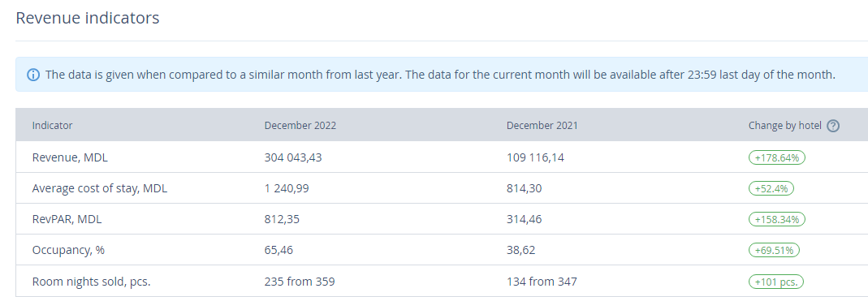Click the help icon beside Change by hotel
868x297 pixels.
coord(832,126)
